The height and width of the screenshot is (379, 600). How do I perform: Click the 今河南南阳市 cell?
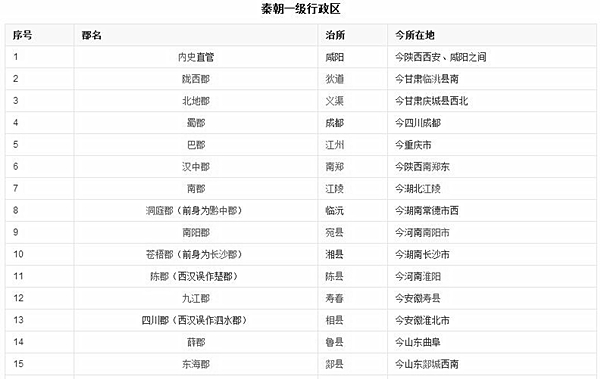point(422,232)
